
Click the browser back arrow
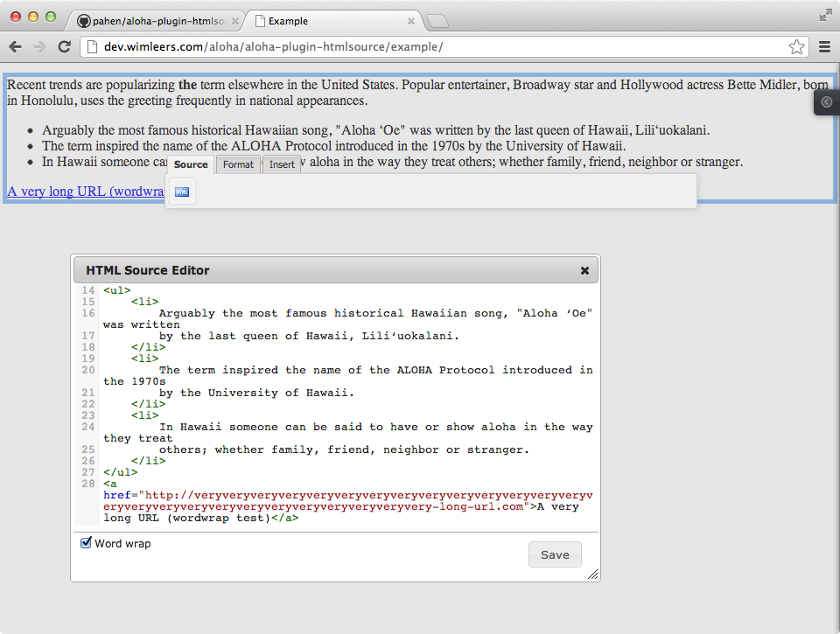pyautogui.click(x=16, y=46)
